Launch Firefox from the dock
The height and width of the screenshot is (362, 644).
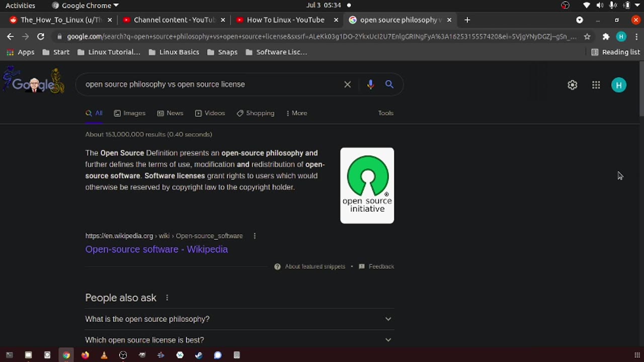click(x=85, y=355)
